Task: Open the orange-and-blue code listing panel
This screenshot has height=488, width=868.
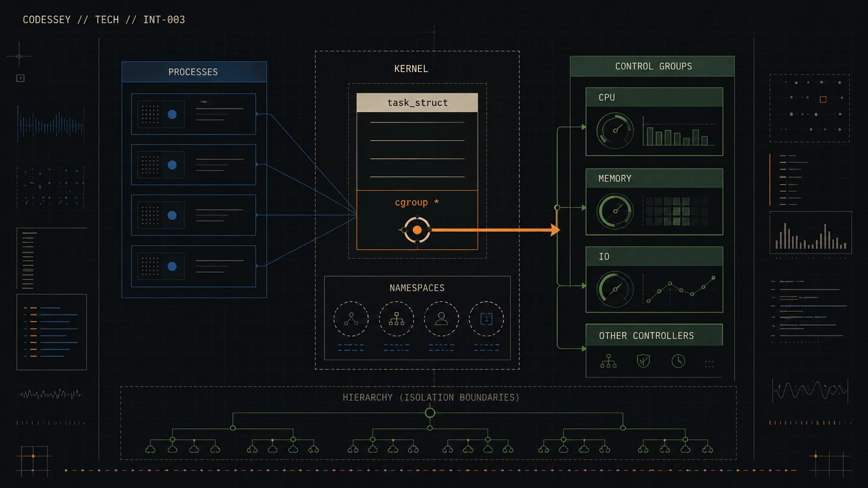Action: [x=52, y=332]
